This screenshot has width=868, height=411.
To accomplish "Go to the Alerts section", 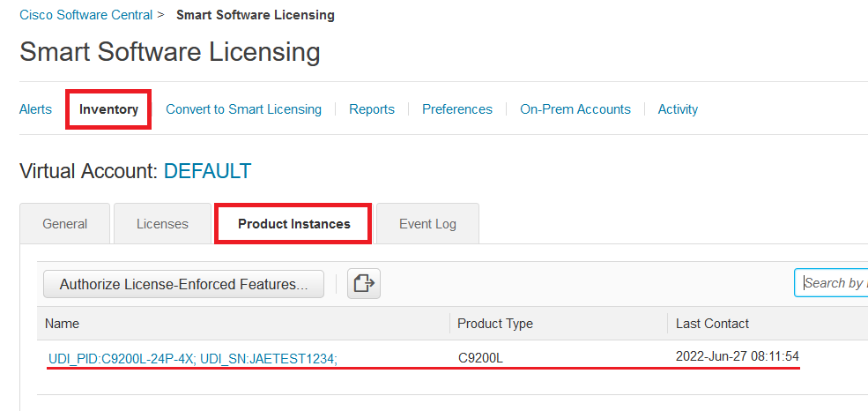I will pos(35,109).
